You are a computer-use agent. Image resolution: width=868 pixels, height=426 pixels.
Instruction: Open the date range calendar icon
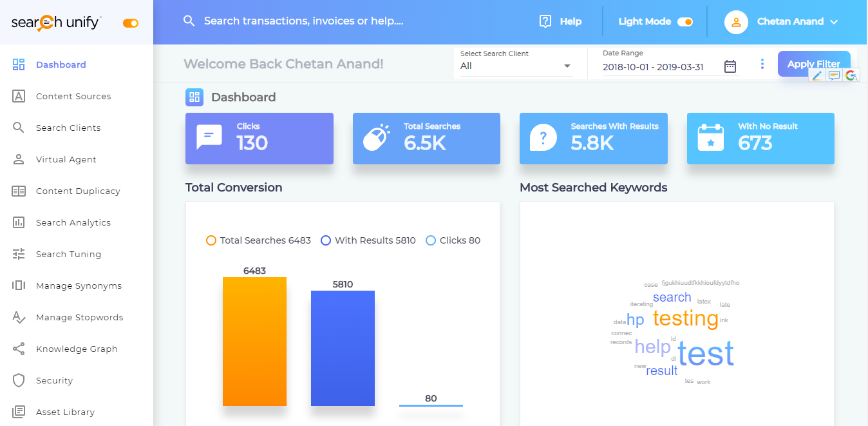tap(730, 66)
